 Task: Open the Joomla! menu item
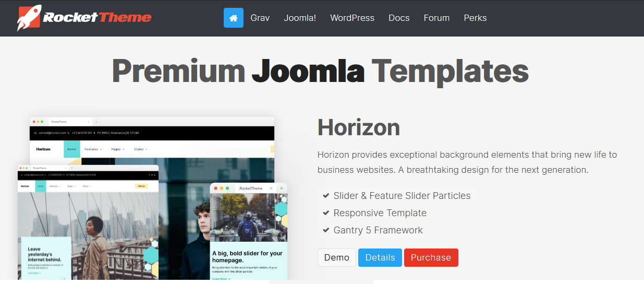300,18
